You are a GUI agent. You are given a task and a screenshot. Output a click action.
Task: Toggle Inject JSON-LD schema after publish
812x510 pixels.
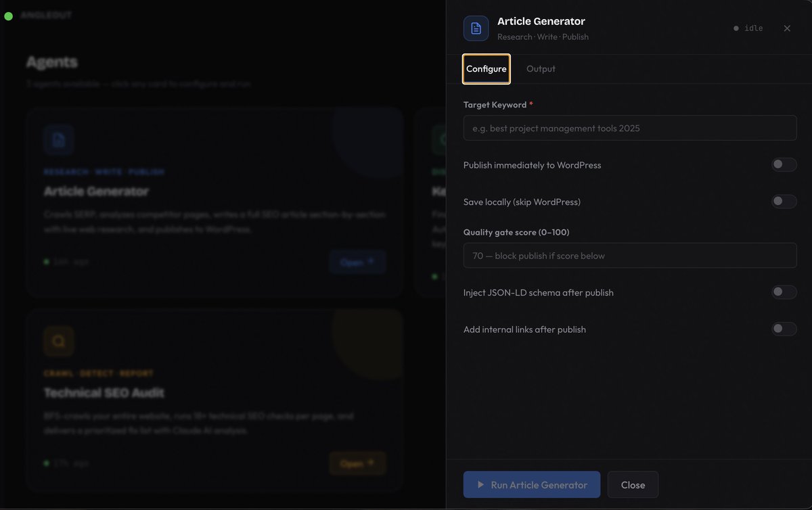click(x=784, y=292)
